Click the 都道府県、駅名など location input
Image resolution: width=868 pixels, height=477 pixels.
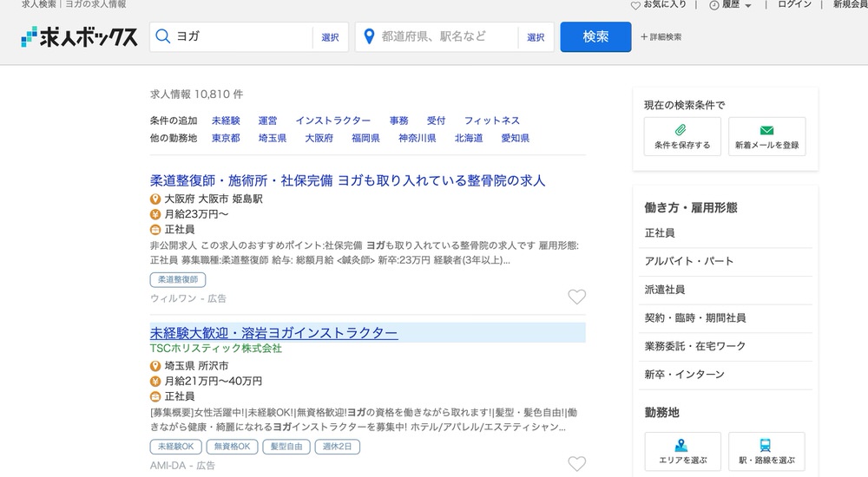[443, 36]
